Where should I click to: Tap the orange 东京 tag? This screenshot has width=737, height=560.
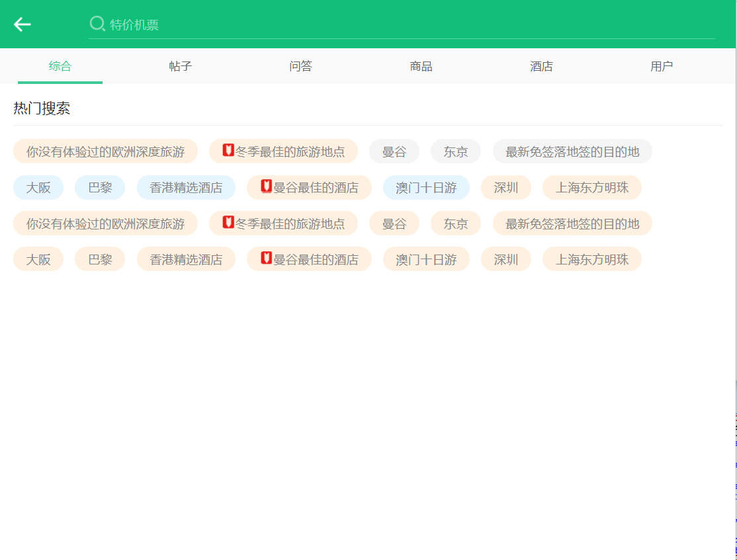tap(456, 223)
